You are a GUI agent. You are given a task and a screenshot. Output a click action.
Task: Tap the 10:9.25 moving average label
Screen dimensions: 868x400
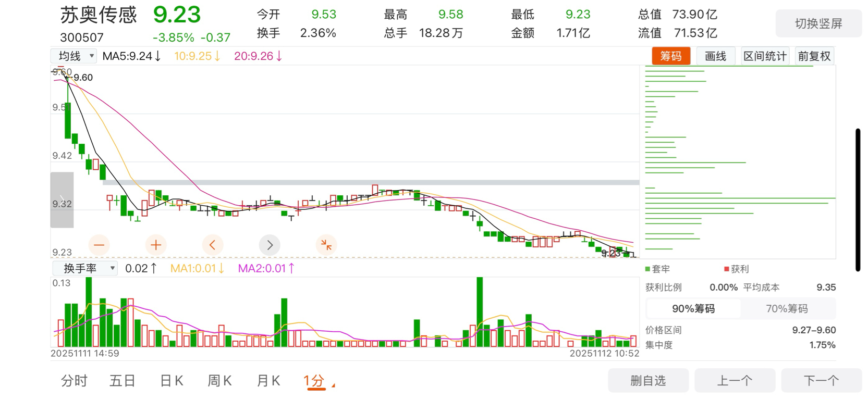pos(197,56)
